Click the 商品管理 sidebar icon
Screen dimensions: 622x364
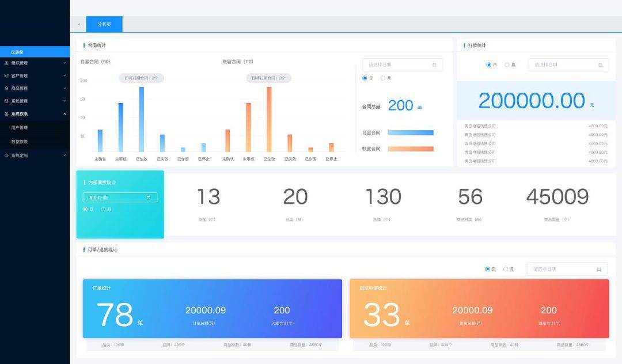[6, 88]
